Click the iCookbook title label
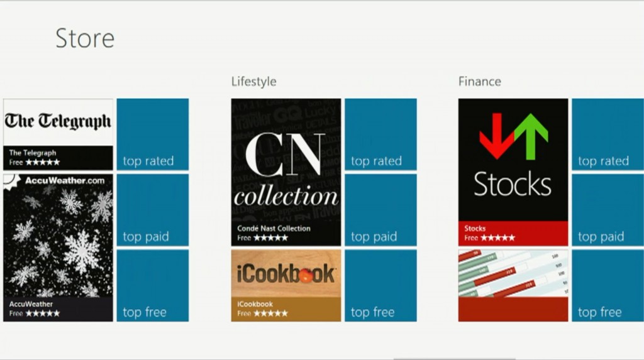Viewport: 644px width, 360px height. [255, 304]
